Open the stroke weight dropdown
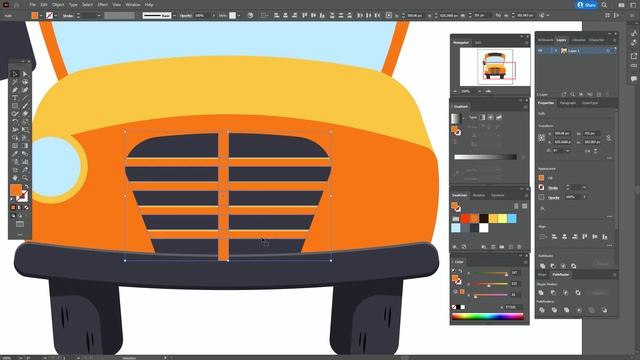Screen dimensions: 640x360 point(98,16)
